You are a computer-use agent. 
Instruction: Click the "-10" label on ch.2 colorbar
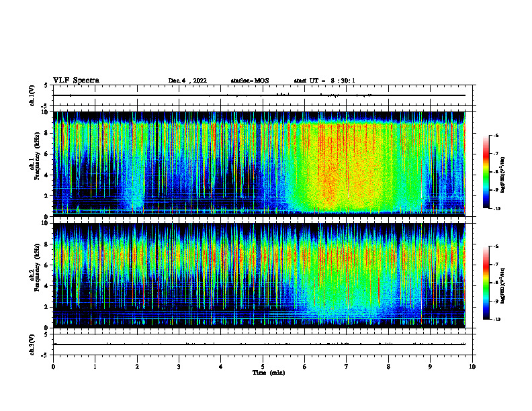496,319
